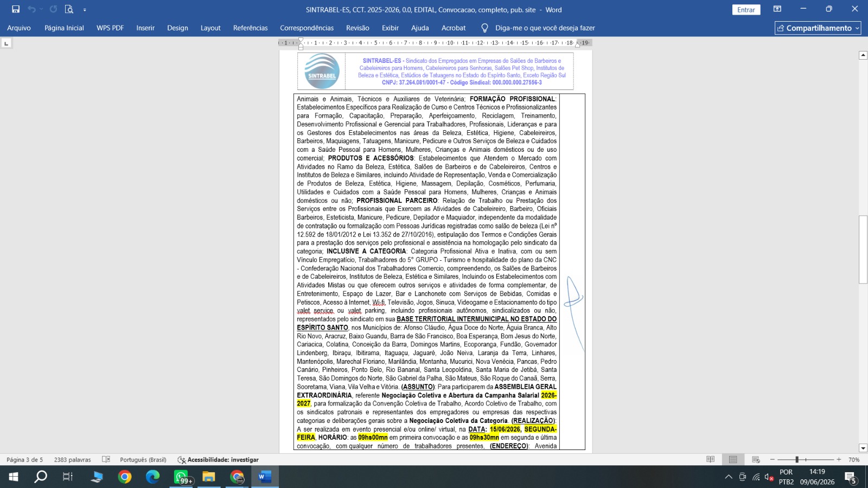Open Task View on the taskbar

[x=68, y=477]
